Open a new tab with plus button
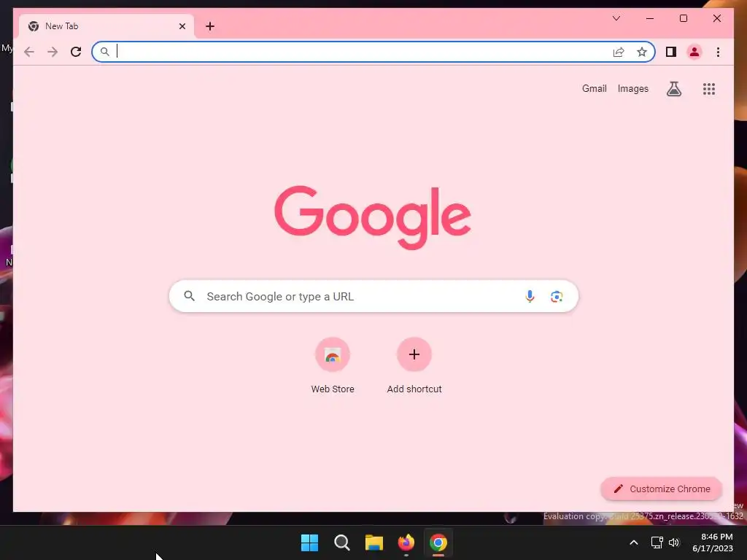The image size is (747, 560). point(210,26)
